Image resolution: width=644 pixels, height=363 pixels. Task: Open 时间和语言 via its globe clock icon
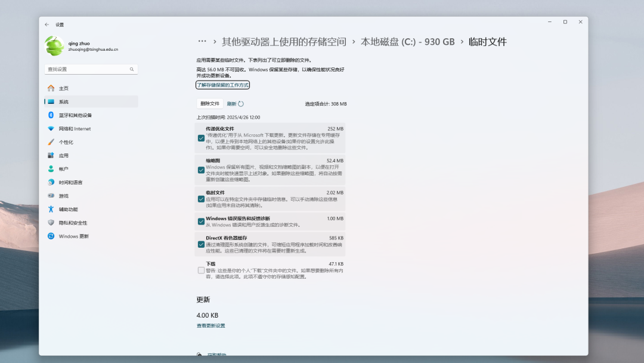pos(51,183)
